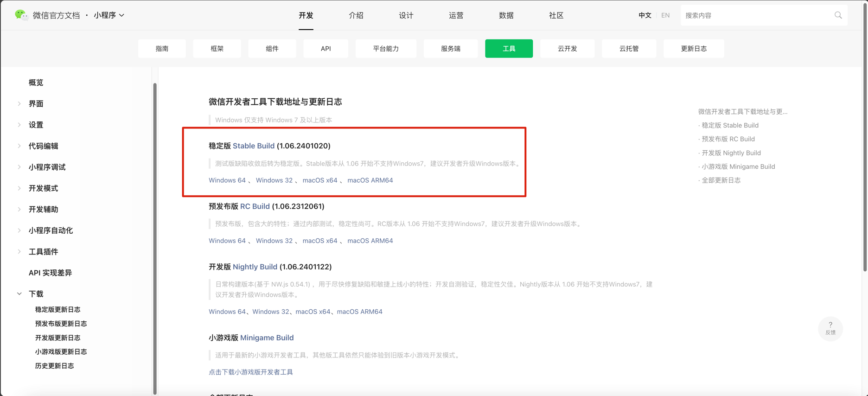This screenshot has width=868, height=396.
Task: Click the WeChat logo icon
Action: pos(21,15)
